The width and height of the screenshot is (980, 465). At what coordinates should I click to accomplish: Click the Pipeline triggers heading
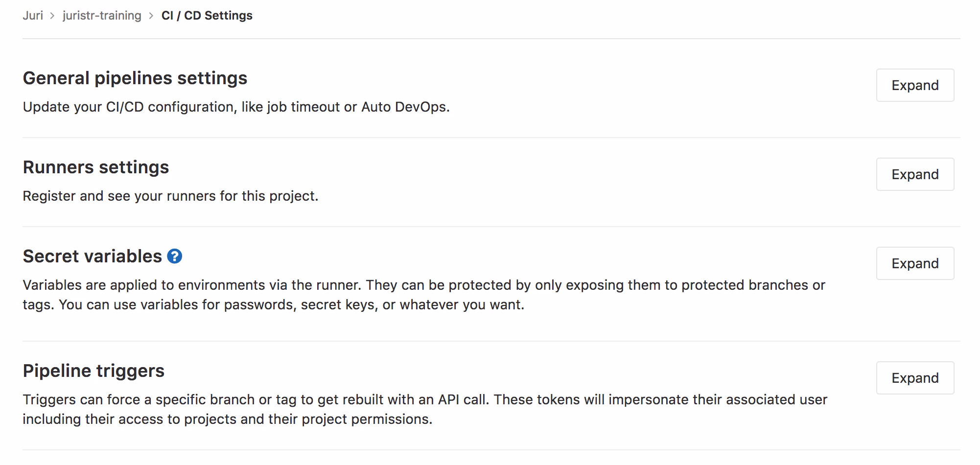click(93, 371)
